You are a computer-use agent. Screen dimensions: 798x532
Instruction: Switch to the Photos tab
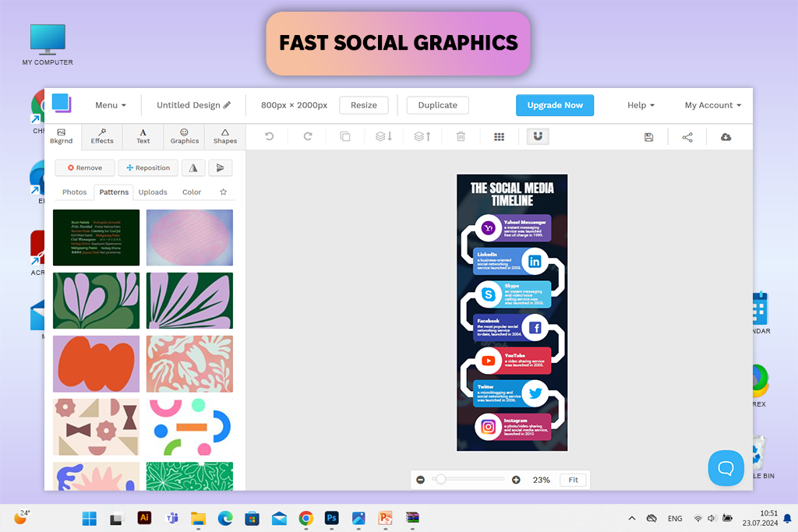pyautogui.click(x=74, y=192)
